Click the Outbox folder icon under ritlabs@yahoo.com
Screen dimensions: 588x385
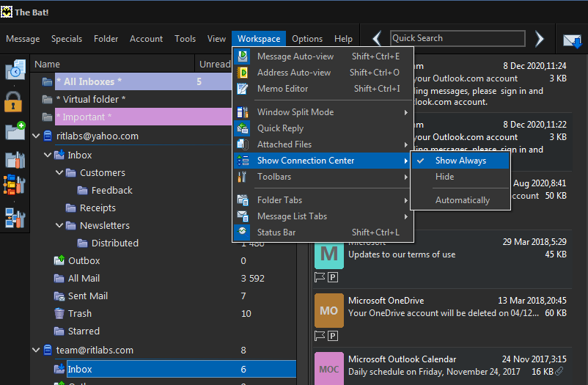(x=59, y=260)
